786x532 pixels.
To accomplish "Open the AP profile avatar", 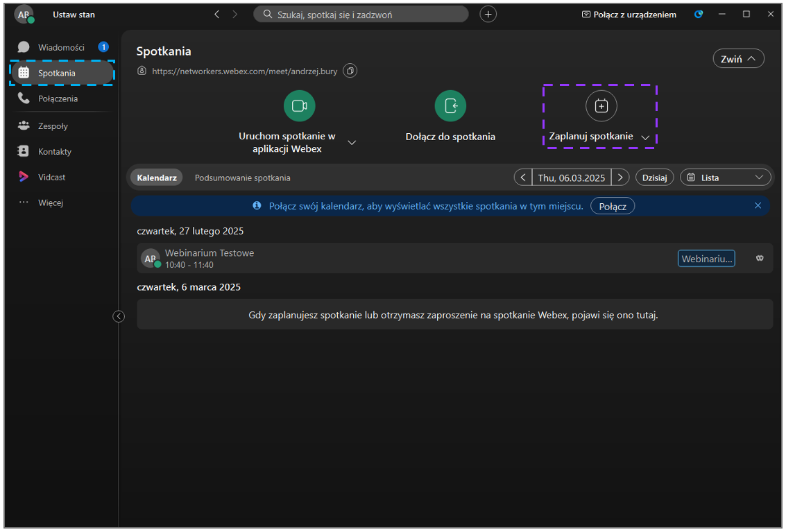I will pyautogui.click(x=24, y=15).
